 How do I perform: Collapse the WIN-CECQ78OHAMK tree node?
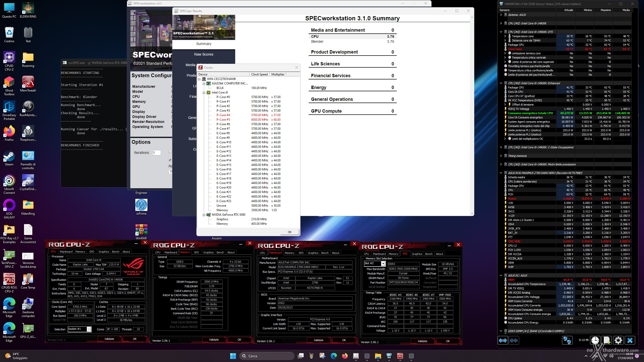pyautogui.click(x=199, y=79)
